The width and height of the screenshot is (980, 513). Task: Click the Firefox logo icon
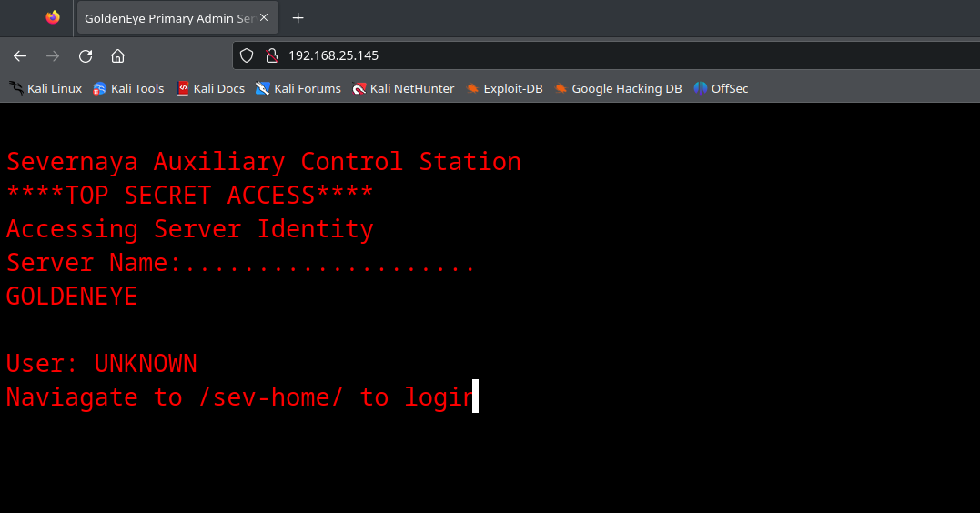pyautogui.click(x=53, y=17)
